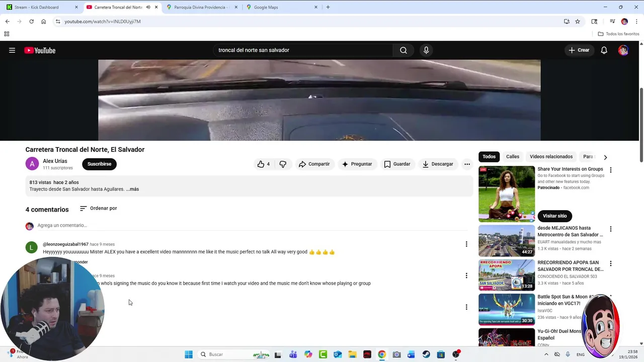Screen dimensions: 644x362
Task: Open the YouTube account avatar menu
Action: (623, 50)
